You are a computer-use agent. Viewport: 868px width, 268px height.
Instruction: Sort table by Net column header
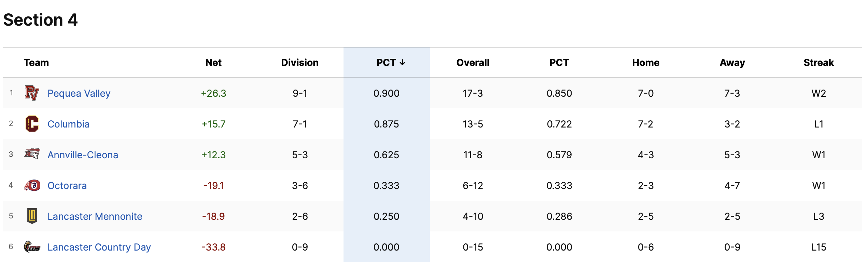click(x=213, y=63)
